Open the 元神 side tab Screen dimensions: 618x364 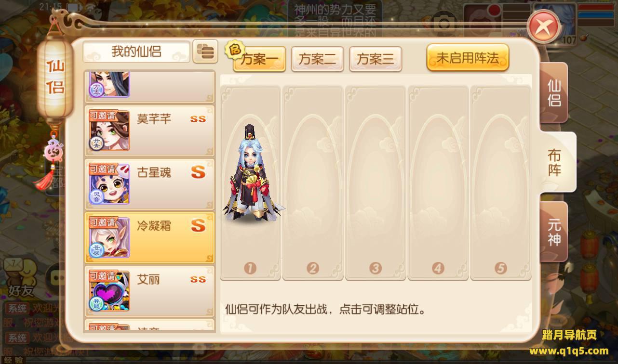point(554,233)
